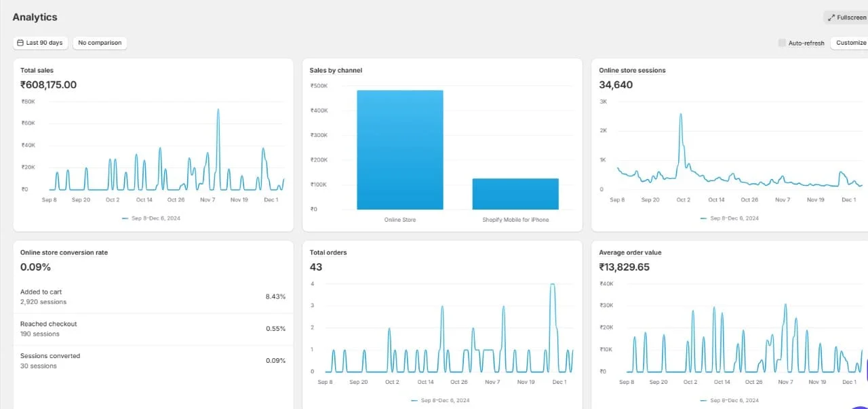Select the Added to cart funnel row
Image resolution: width=868 pixels, height=409 pixels.
(153, 297)
